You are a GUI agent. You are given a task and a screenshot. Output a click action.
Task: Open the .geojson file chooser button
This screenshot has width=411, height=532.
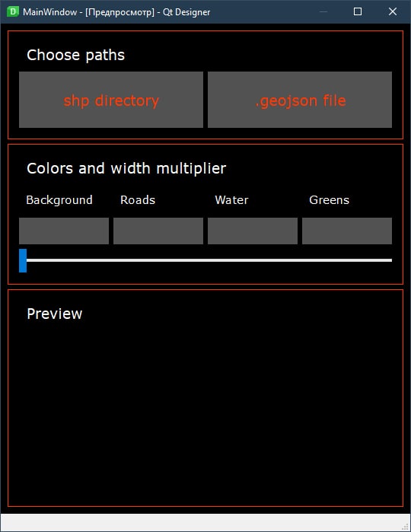[x=300, y=100]
